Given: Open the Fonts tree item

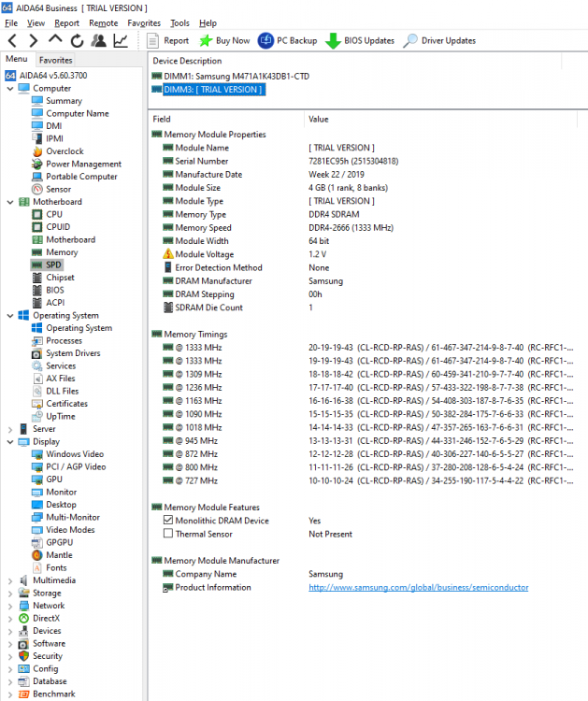Looking at the screenshot, I should coord(50,567).
